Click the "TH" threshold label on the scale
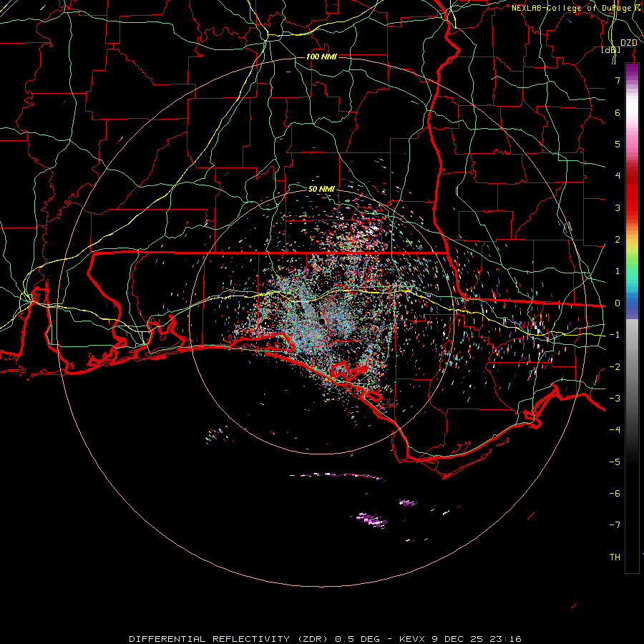The width and height of the screenshot is (644, 644). coord(615,557)
